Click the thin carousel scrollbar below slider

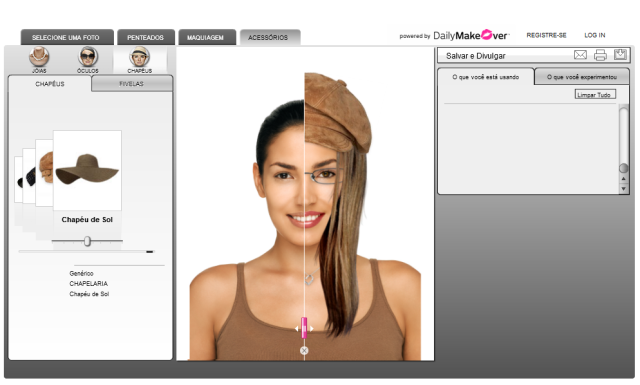(86, 252)
